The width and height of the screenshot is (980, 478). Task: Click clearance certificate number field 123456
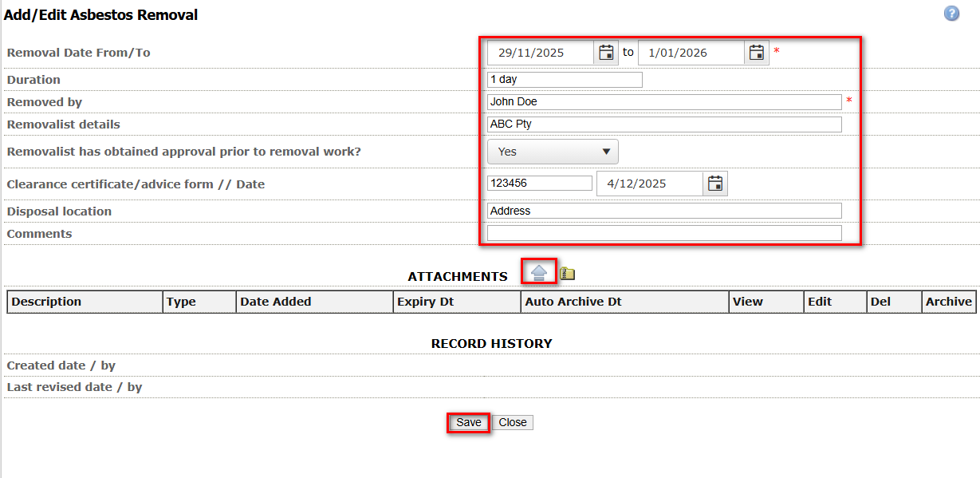pos(539,184)
